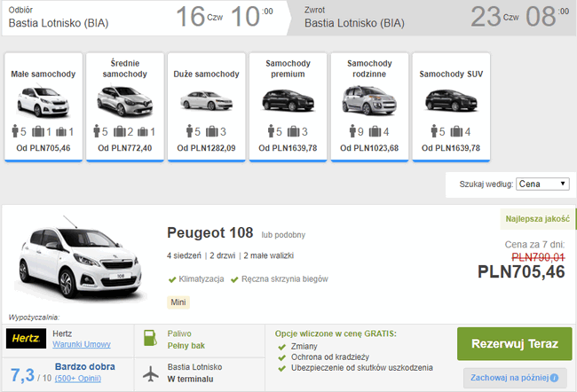
Task: Click the suitcase icon in Duże samochody card
Action: [212, 131]
